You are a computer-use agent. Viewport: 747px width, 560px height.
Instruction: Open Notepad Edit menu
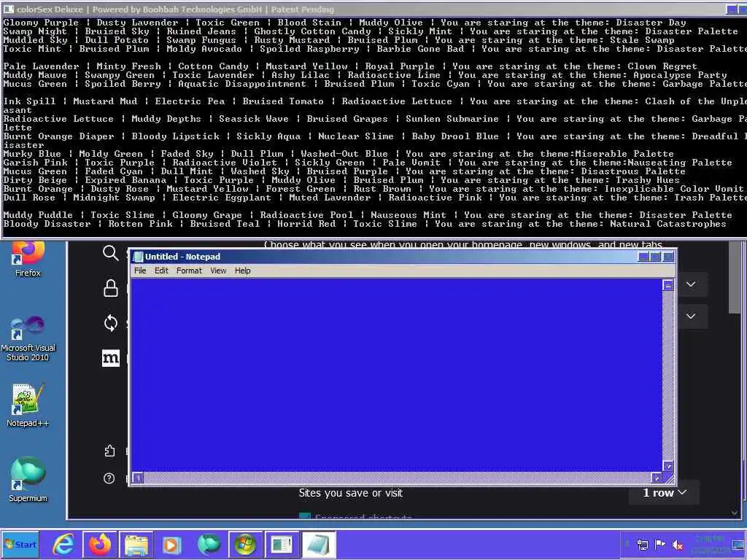click(161, 271)
